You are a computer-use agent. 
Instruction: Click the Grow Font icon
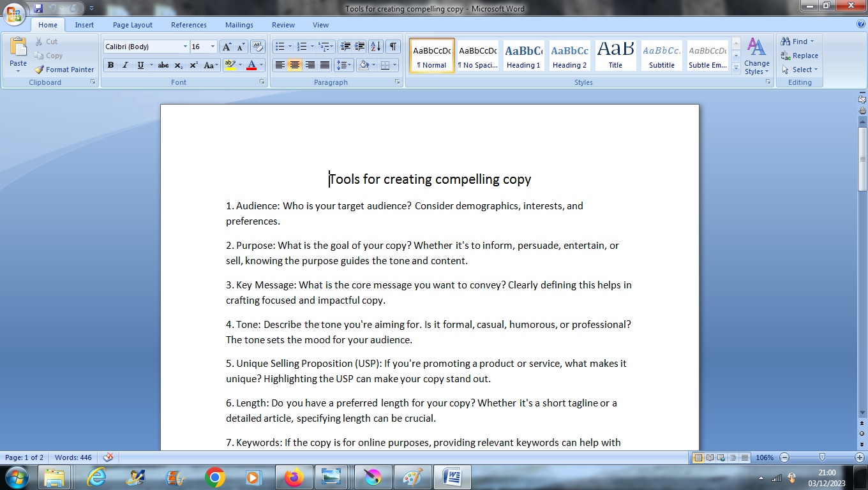point(227,47)
